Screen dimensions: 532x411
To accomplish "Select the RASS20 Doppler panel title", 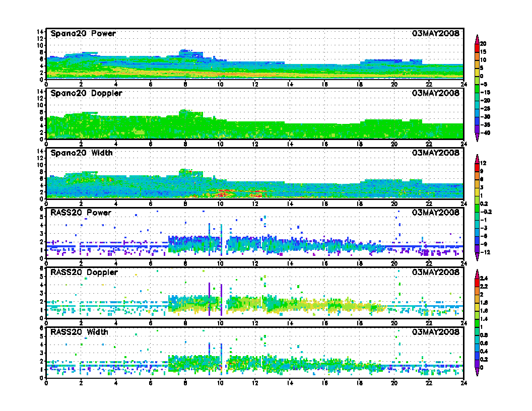I will pos(84,272).
